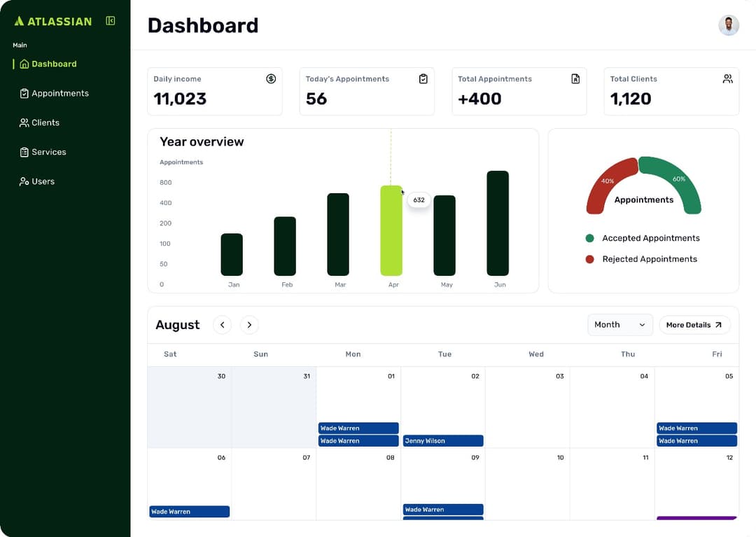Open Jenny Wilson event on August 02
The image size is (756, 537).
pyautogui.click(x=443, y=440)
